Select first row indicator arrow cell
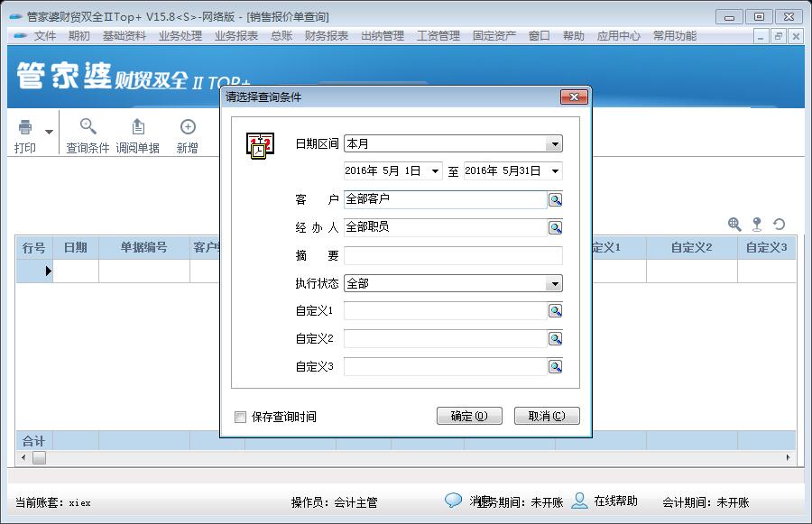 coord(34,271)
